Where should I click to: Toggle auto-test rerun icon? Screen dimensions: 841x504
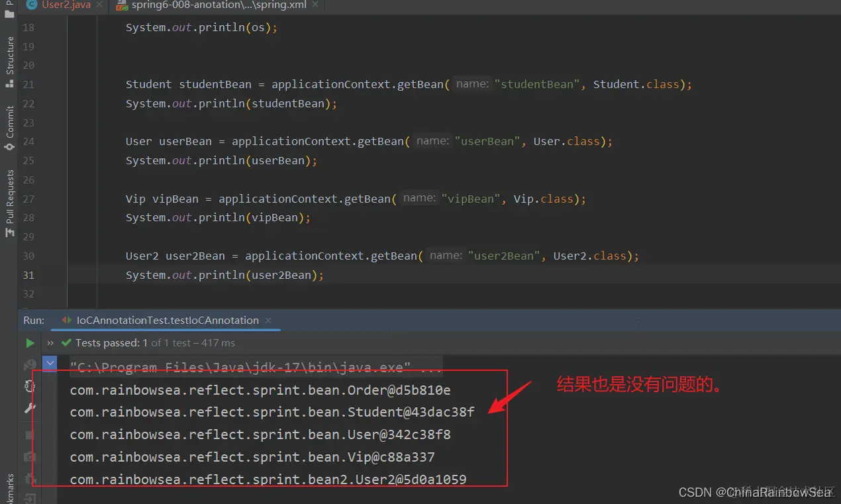pos(30,387)
